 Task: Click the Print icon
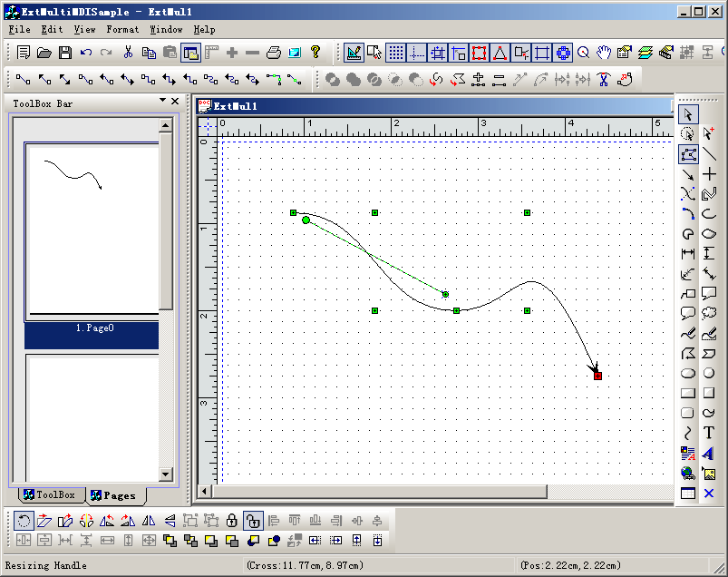click(x=274, y=53)
